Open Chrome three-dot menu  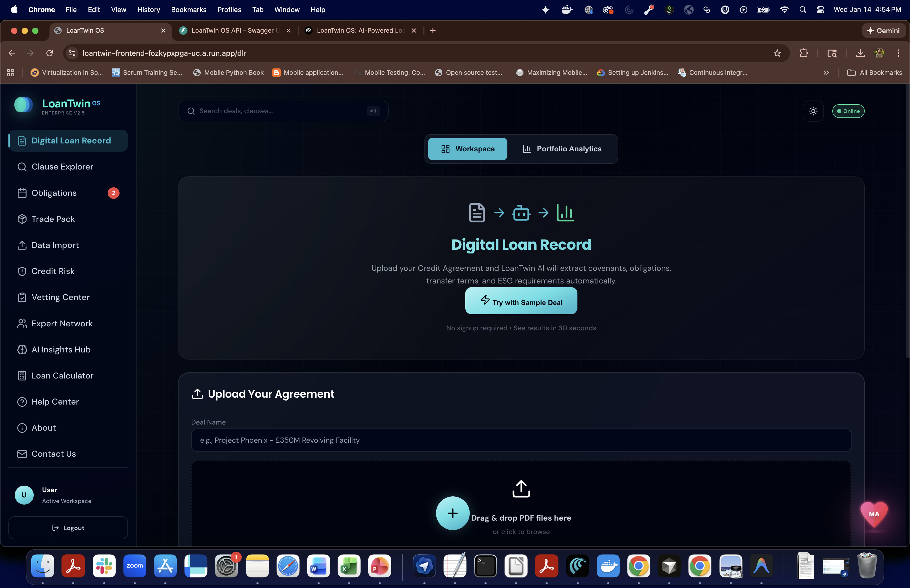[898, 53]
